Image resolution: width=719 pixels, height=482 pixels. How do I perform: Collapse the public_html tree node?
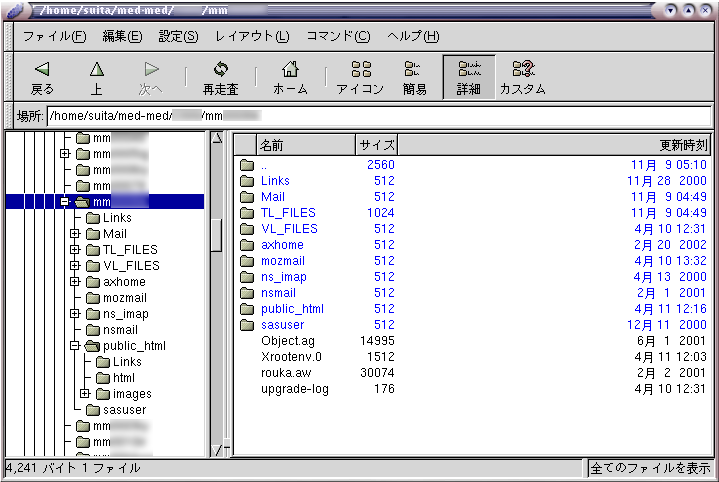pyautogui.click(x=75, y=346)
